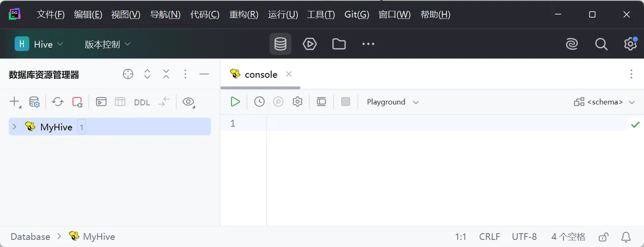644x247 pixels.
Task: Open the Playground resolve mode dropdown
Action: point(392,102)
